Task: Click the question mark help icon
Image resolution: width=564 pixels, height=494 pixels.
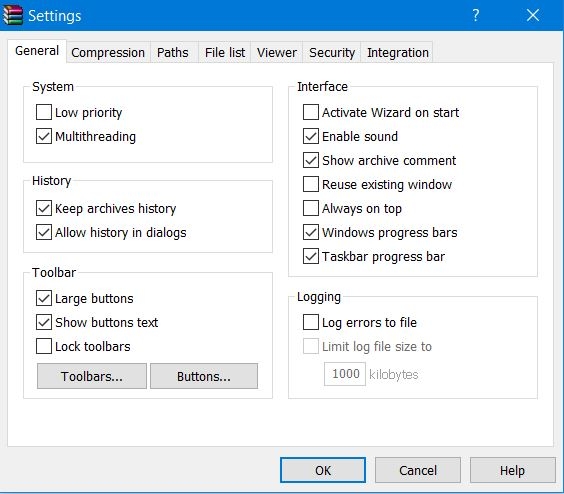Action: (476, 15)
